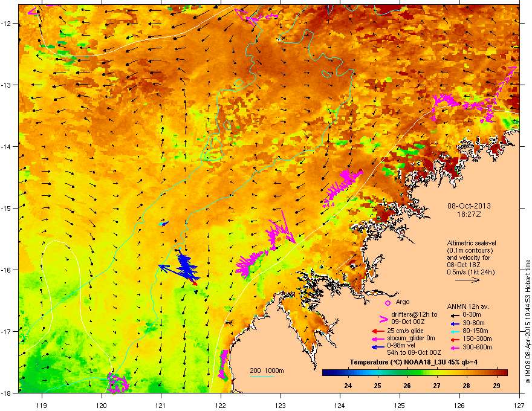Click latitude label -14 on the y-axis

tap(7, 146)
